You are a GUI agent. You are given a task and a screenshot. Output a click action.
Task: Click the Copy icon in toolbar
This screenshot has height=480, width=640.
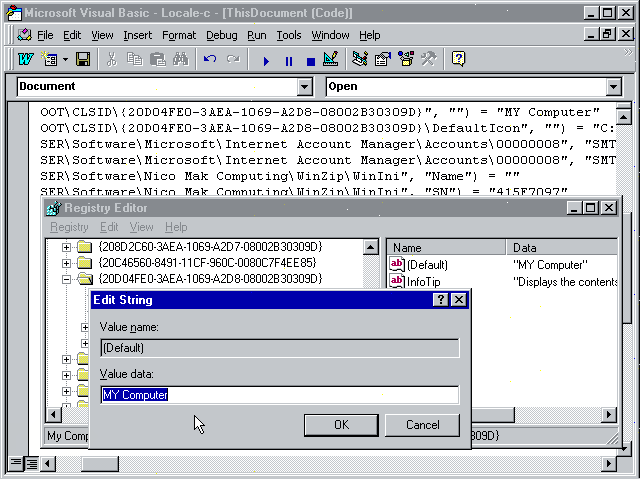point(134,60)
